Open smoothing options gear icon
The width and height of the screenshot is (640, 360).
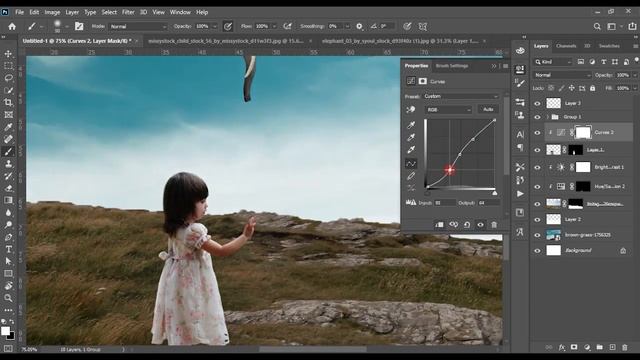tap(359, 26)
